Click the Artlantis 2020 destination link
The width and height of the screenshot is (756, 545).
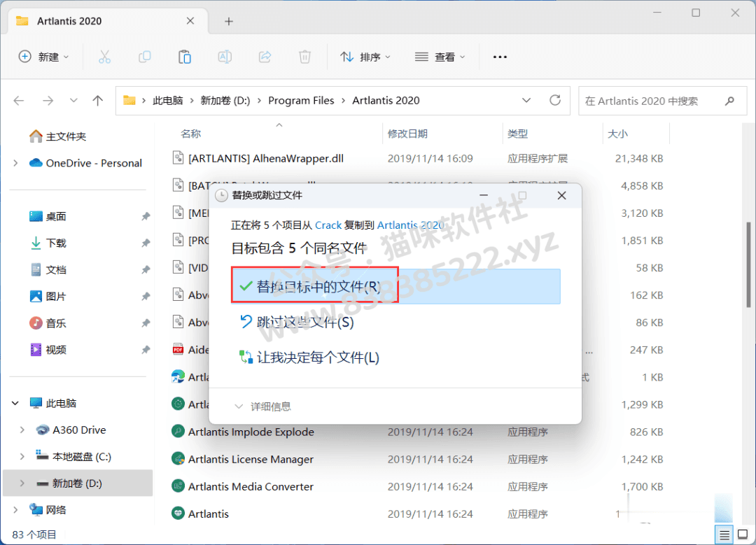tap(410, 225)
